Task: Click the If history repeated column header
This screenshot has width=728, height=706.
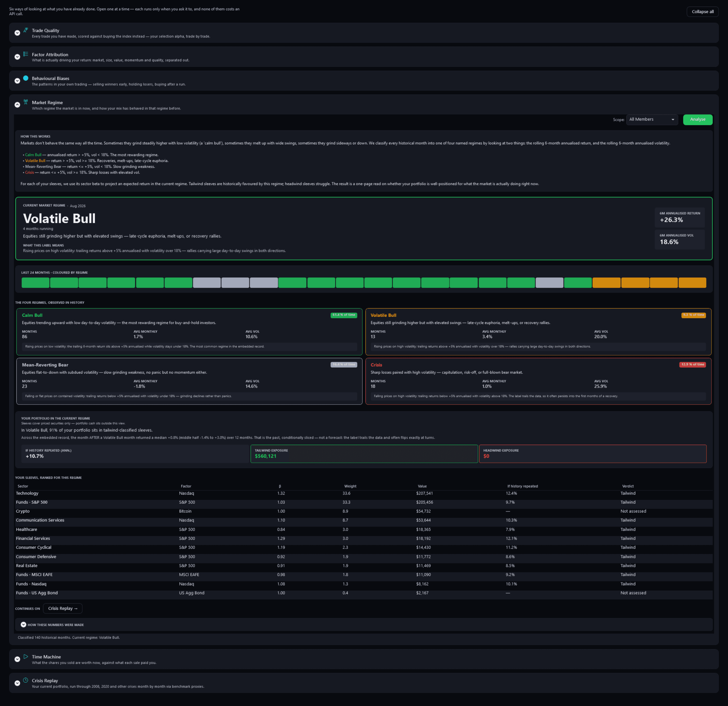Action: point(522,486)
